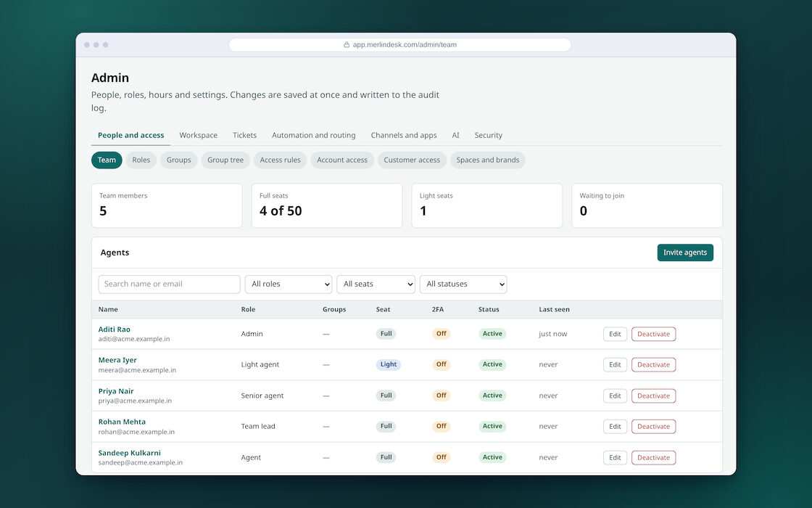This screenshot has width=812, height=508.
Task: Edit Aditi Rao's account
Action: 616,334
